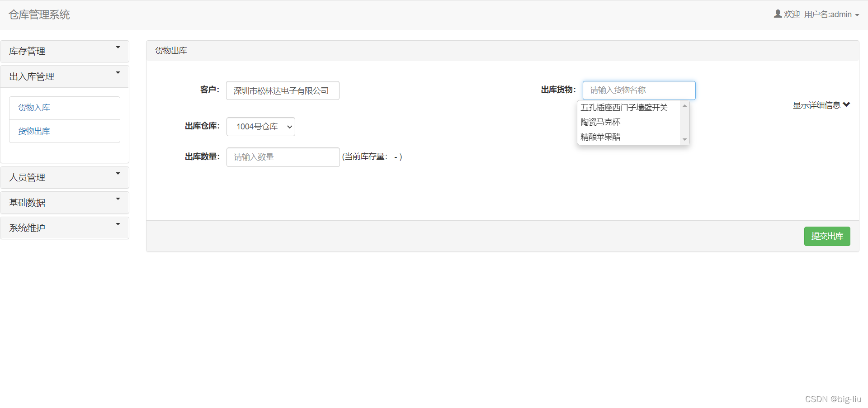Select 五孔插座西门子墙壁开关 from suggestions

click(x=628, y=108)
